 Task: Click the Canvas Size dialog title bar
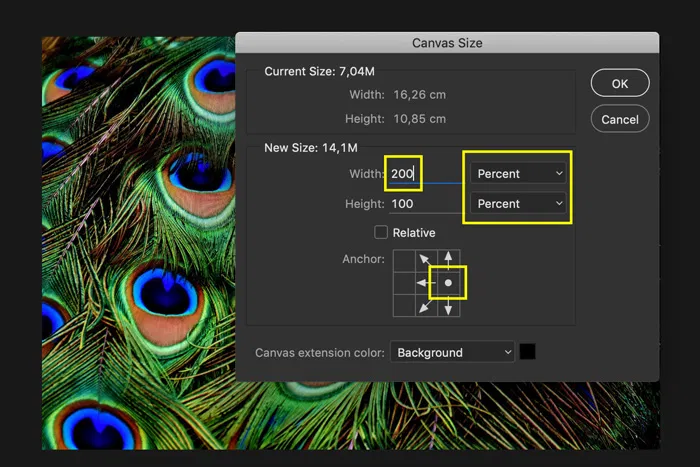[447, 43]
